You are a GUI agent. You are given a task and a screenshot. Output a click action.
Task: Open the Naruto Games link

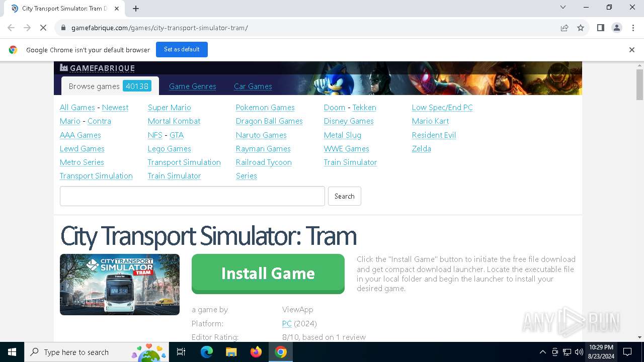[x=261, y=135]
